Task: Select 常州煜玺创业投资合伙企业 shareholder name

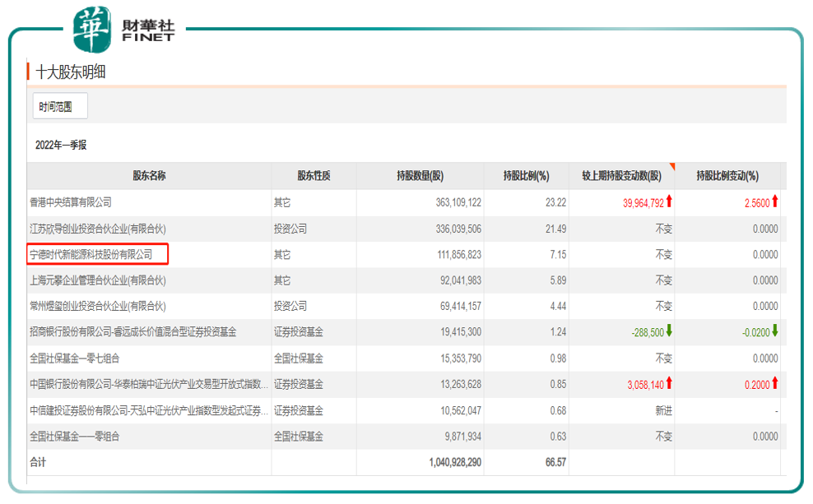Action: point(97,307)
